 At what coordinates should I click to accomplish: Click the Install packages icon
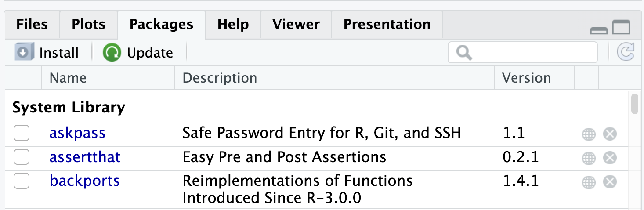(x=22, y=53)
